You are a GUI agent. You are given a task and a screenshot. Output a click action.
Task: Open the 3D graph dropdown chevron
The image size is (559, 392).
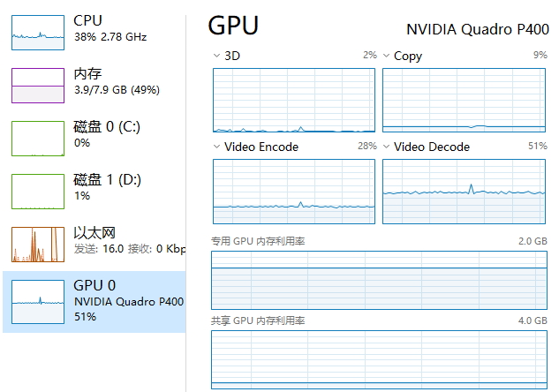click(217, 56)
